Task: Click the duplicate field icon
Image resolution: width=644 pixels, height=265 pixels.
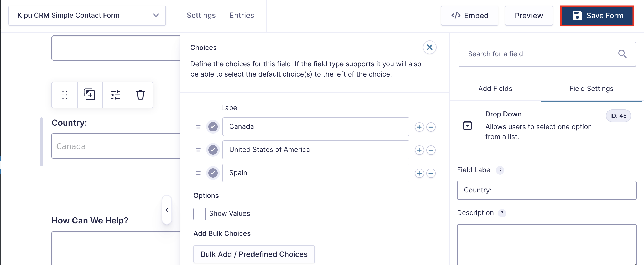Action: coord(90,95)
